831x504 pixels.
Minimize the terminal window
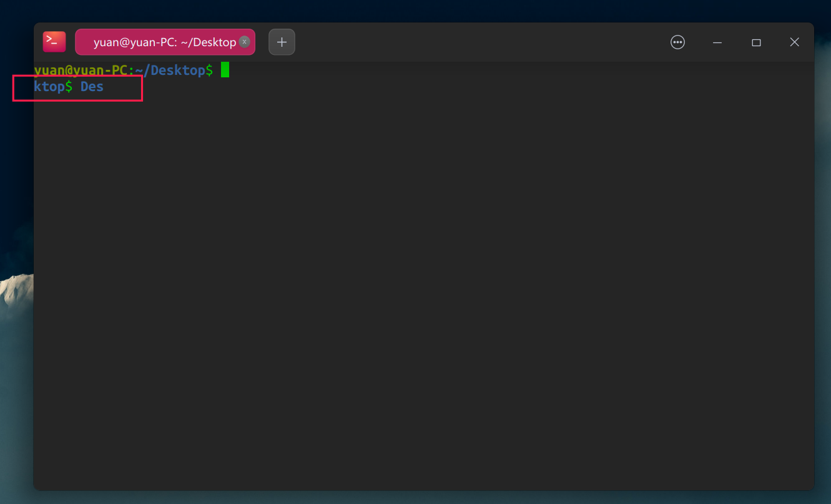pos(717,42)
